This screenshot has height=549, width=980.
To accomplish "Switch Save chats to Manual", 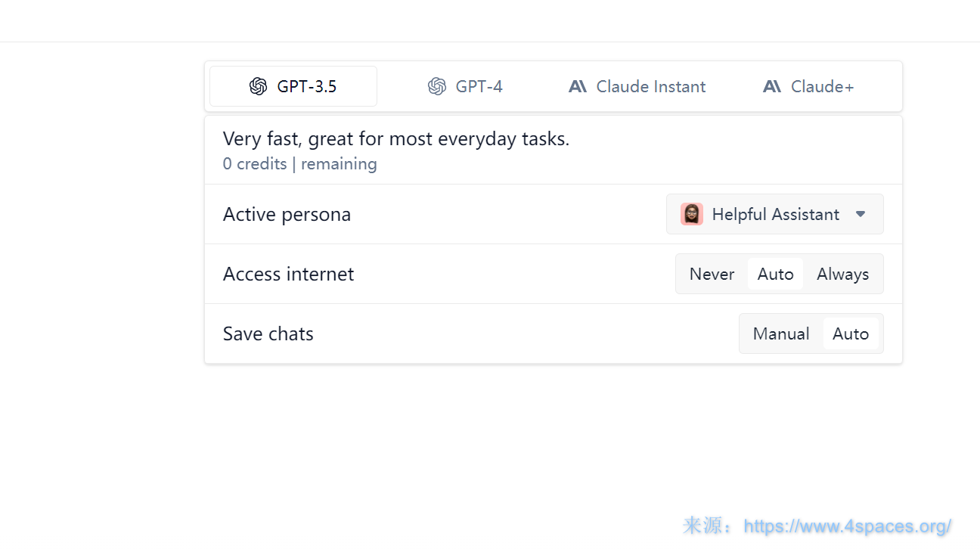I will [x=781, y=333].
